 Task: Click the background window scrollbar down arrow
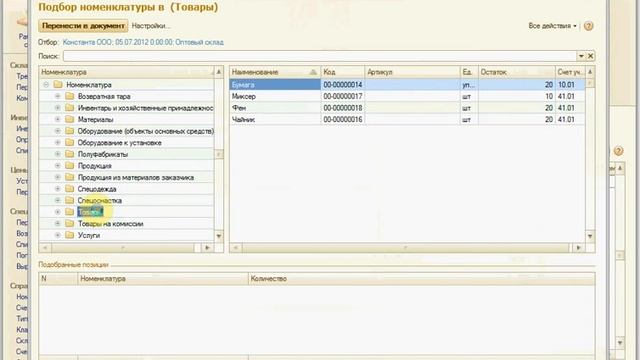(x=620, y=343)
